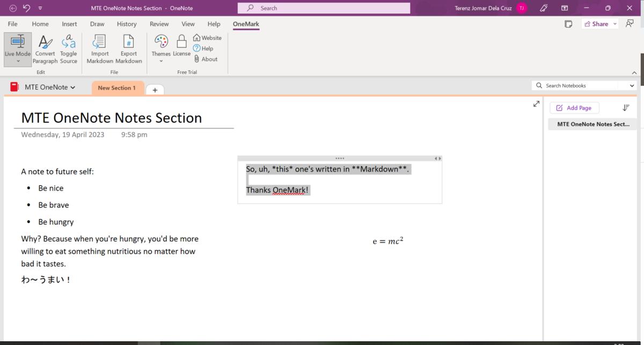Click Export Markdown
This screenshot has height=345, width=644.
pyautogui.click(x=128, y=48)
